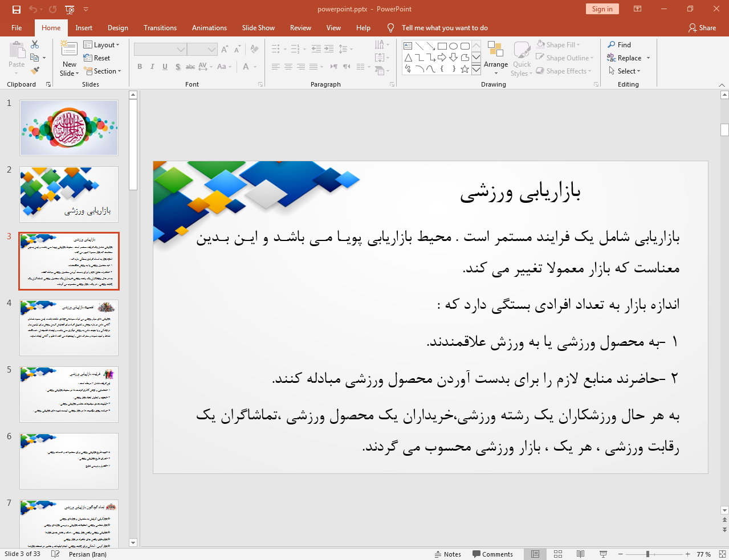Image resolution: width=729 pixels, height=560 pixels.
Task: Click Clear All Formatting icon
Action: [254, 50]
